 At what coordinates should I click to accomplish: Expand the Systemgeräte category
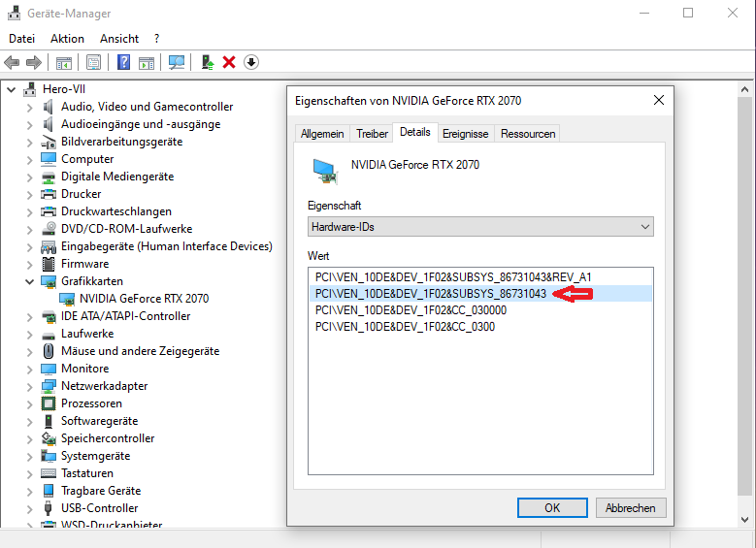(x=29, y=457)
